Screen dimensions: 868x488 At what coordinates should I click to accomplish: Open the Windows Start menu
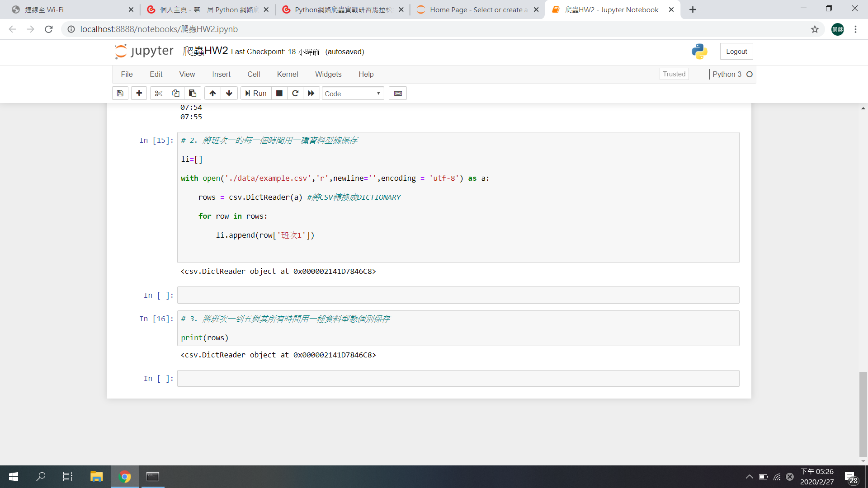[13, 477]
